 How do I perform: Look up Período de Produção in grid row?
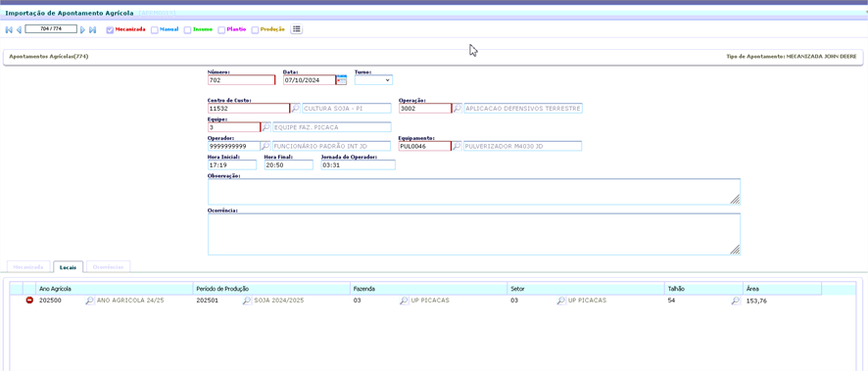247,301
